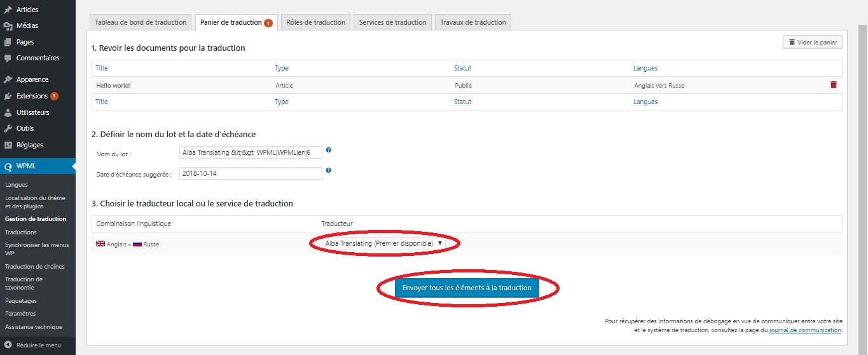This screenshot has width=868, height=355.
Task: Open the Services de traduction tab
Action: (392, 22)
